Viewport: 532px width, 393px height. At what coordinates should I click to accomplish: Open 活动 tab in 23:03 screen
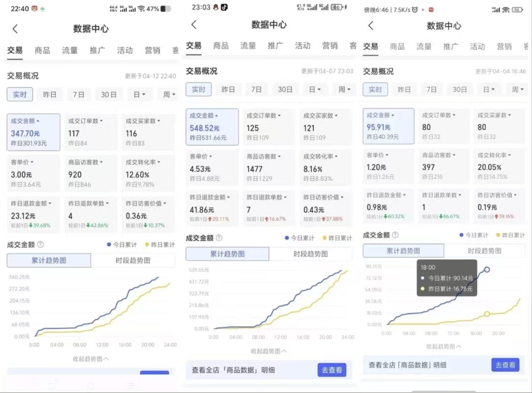(x=302, y=45)
